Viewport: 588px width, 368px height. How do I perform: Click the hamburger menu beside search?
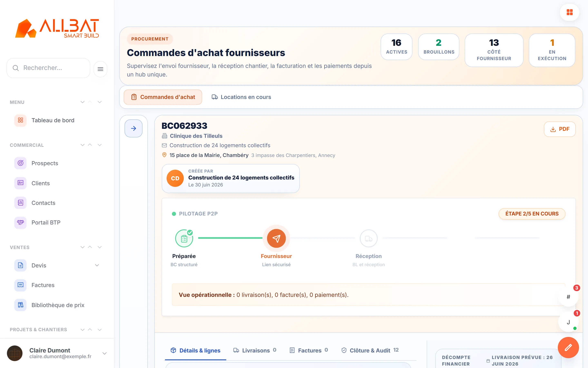(x=100, y=69)
